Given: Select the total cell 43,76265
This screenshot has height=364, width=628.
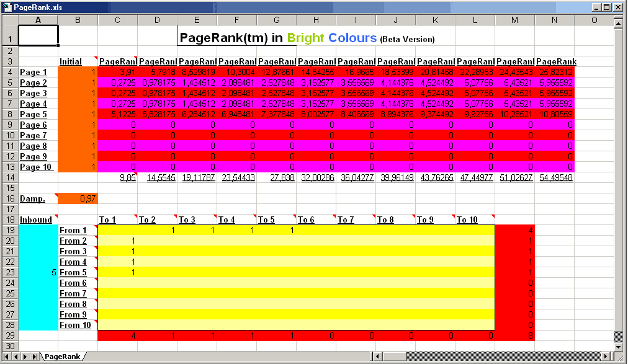Looking at the screenshot, I should (436, 177).
